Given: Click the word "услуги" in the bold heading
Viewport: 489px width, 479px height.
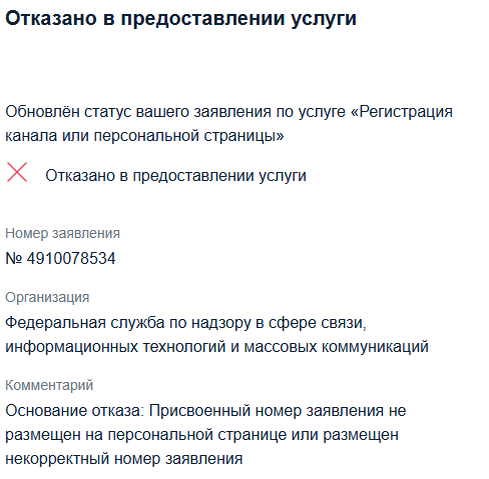Looking at the screenshot, I should (323, 19).
